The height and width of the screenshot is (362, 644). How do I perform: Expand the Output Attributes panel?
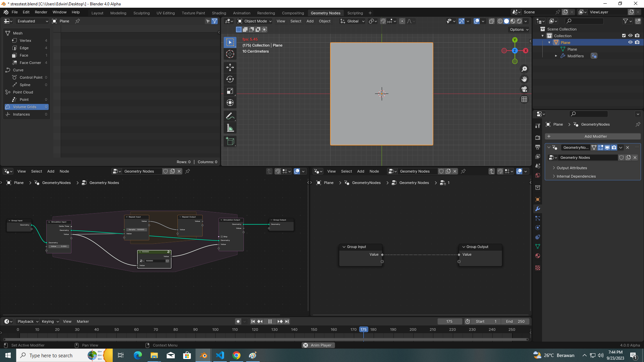click(x=572, y=168)
